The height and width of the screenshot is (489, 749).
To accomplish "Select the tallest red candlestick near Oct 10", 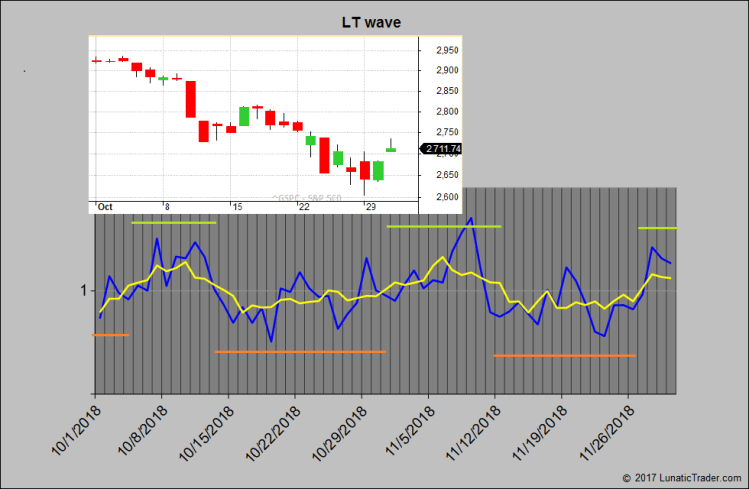I will click(x=190, y=99).
